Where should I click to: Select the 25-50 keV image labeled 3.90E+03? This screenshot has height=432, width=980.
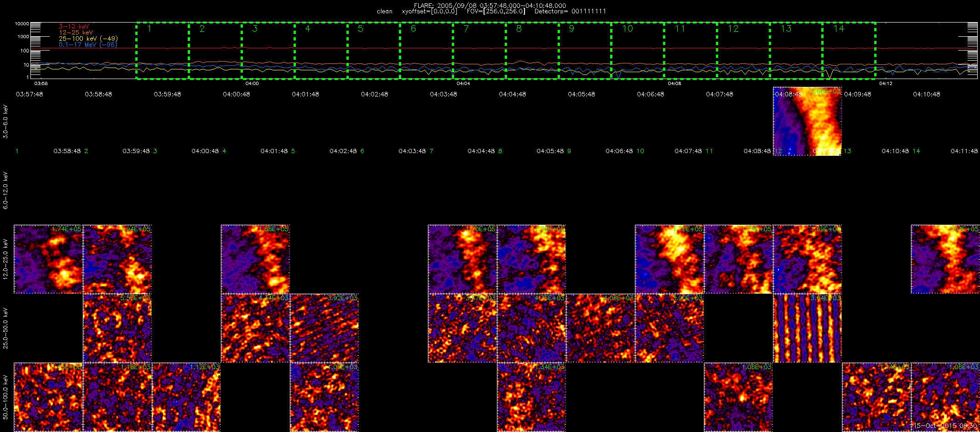point(669,328)
